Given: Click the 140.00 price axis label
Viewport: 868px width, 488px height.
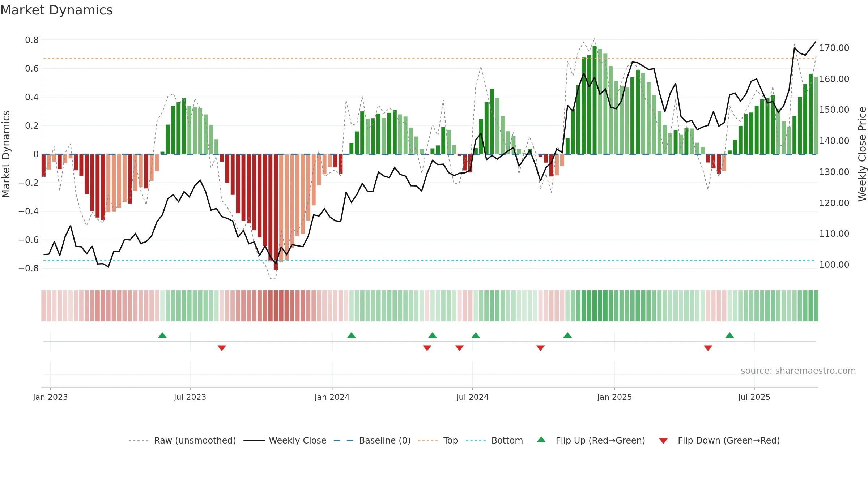Looking at the screenshot, I should point(834,141).
